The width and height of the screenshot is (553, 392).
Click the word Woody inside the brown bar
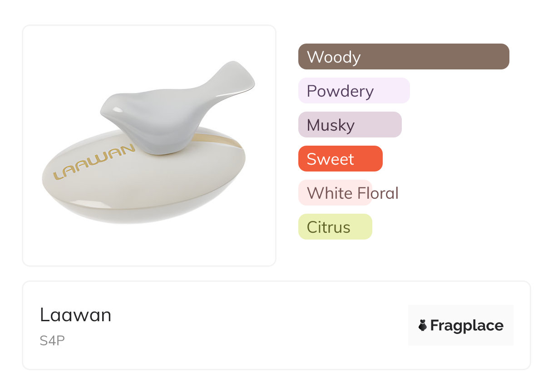pos(334,57)
